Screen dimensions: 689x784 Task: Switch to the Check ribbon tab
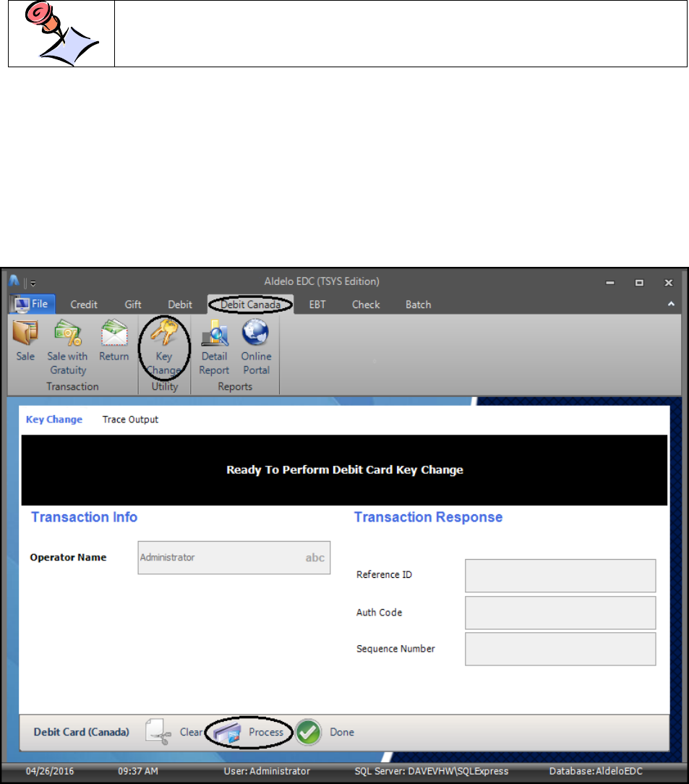click(x=366, y=304)
